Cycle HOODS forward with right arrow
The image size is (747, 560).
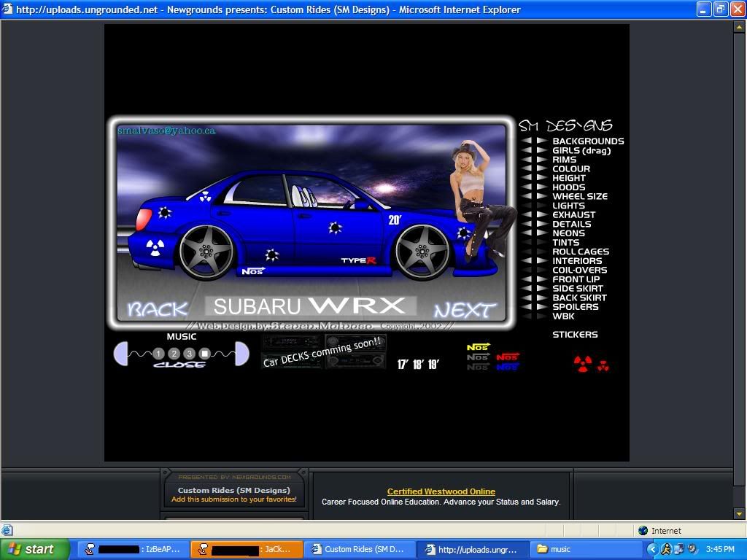(x=542, y=187)
